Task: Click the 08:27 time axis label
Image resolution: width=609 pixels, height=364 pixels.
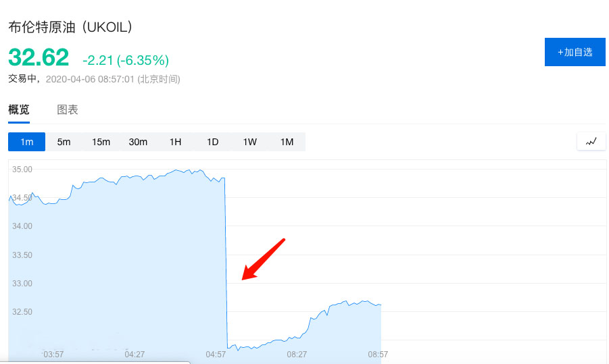Action: [x=297, y=355]
